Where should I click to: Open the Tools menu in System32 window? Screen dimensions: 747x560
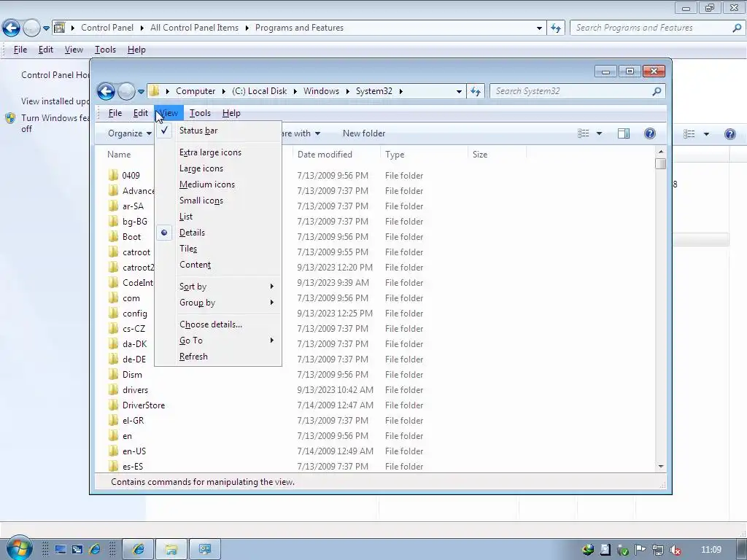[200, 113]
